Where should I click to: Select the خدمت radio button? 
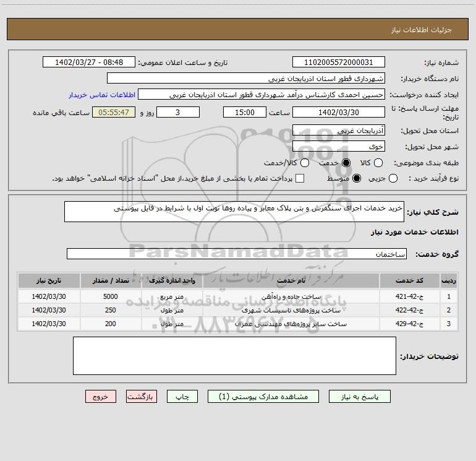click(346, 163)
